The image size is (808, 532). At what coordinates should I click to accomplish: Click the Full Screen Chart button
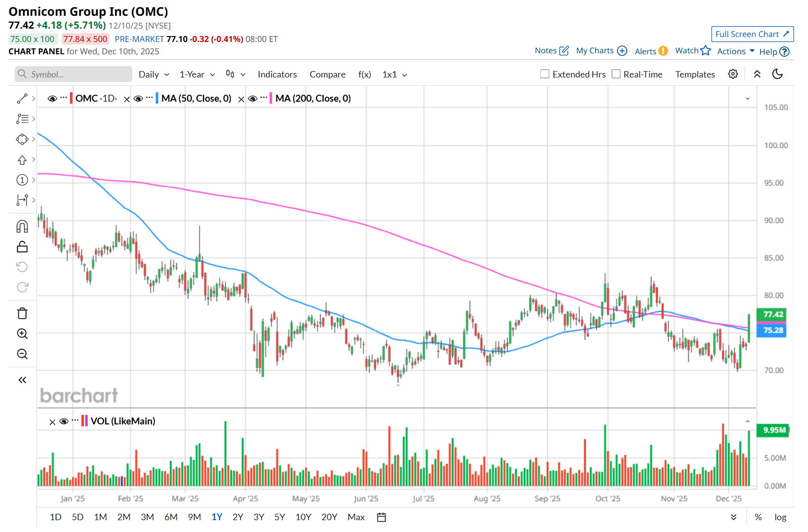tap(752, 34)
